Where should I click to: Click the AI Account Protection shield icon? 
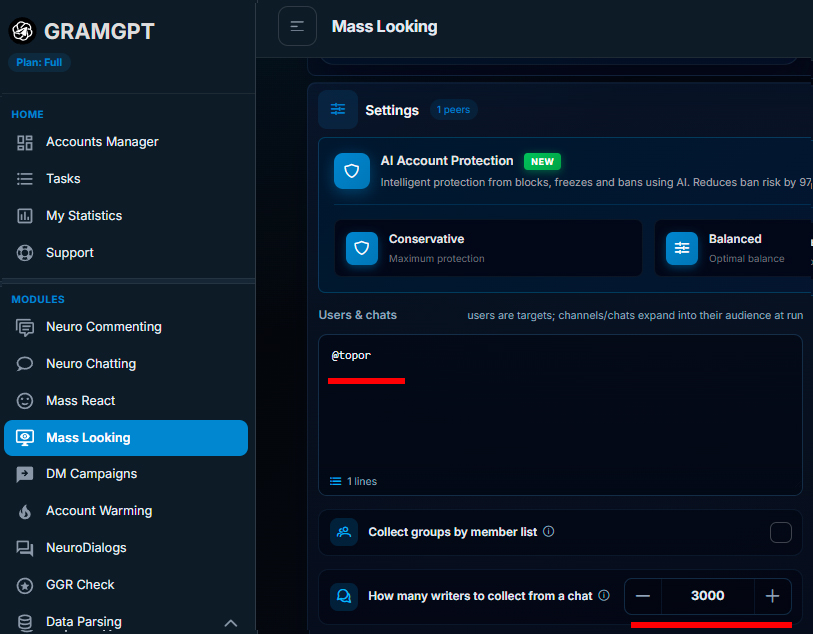[352, 171]
